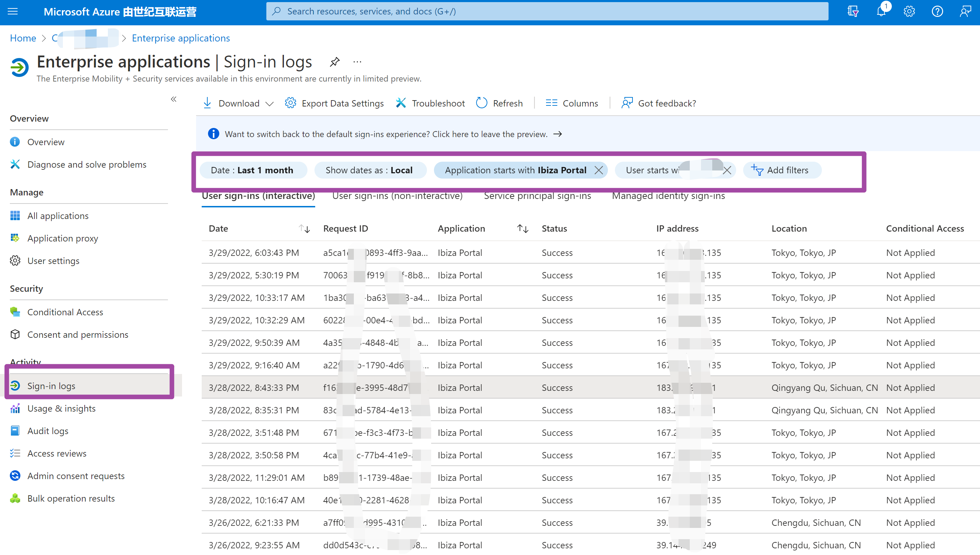
Task: Click the Azure search resources field
Action: [x=547, y=12]
